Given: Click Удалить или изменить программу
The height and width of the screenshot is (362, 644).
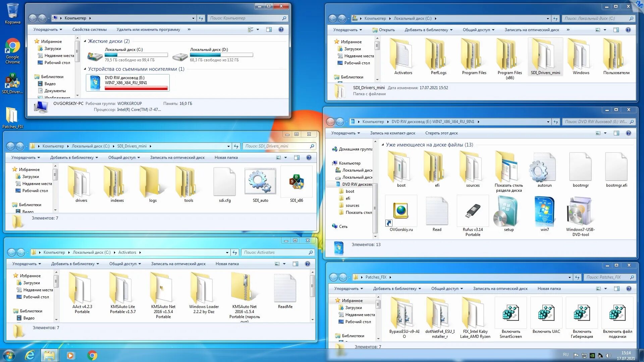Looking at the screenshot, I should (148, 29).
